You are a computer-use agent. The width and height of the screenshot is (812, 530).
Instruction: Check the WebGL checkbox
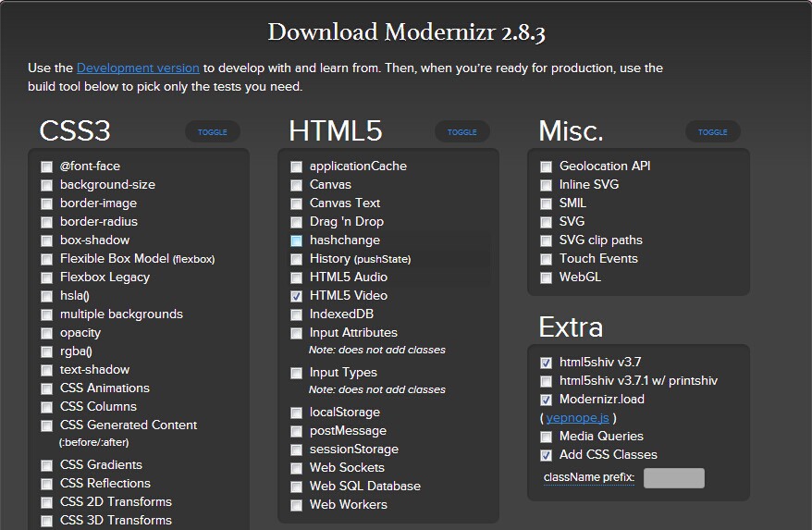pyautogui.click(x=546, y=277)
